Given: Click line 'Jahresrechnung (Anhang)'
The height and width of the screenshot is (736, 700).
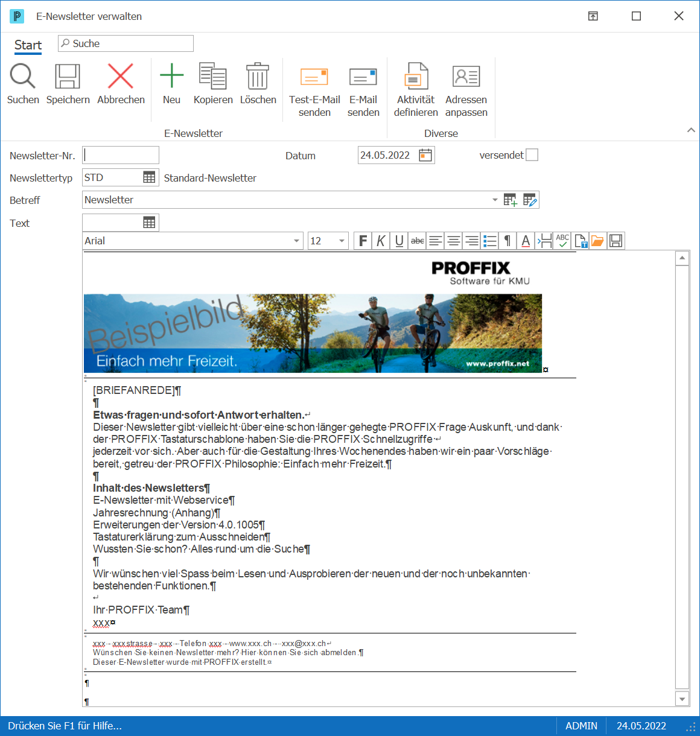Looking at the screenshot, I should pos(153,513).
